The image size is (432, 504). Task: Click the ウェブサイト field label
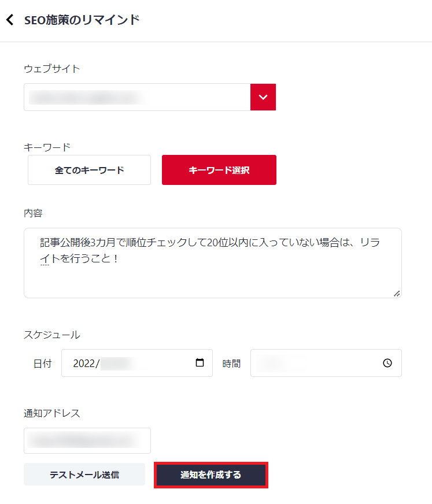[x=52, y=68]
